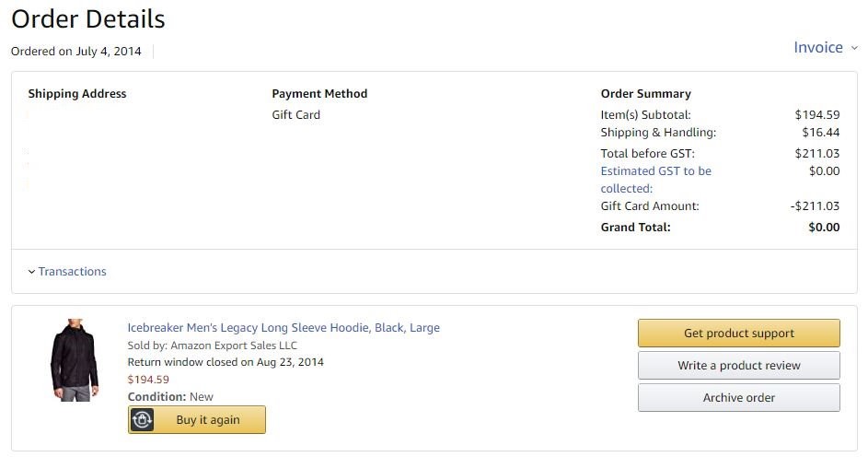Click the Gift Card Amount label
This screenshot has width=868, height=457.
[650, 206]
